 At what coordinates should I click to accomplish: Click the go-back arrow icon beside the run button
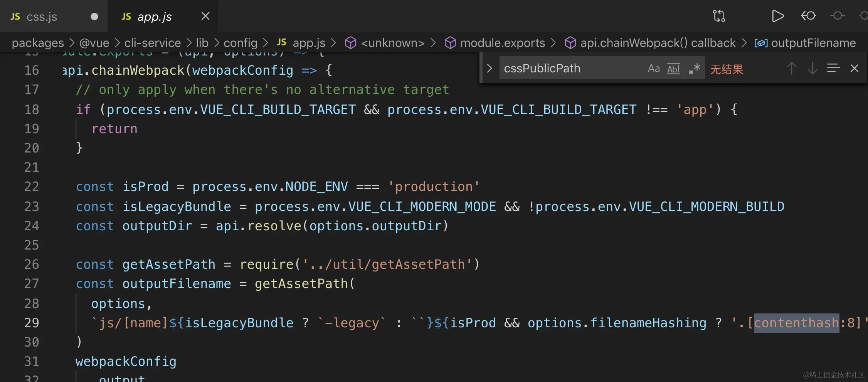(808, 16)
